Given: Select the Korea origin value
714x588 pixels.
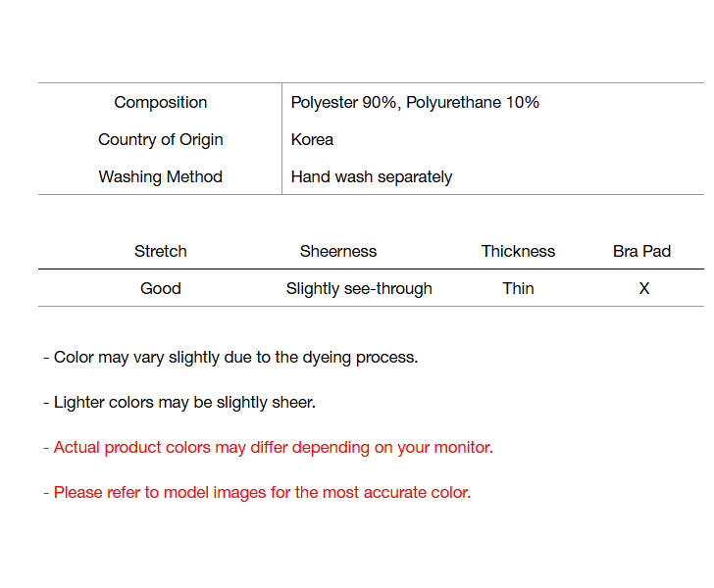Looking at the screenshot, I should point(312,139).
